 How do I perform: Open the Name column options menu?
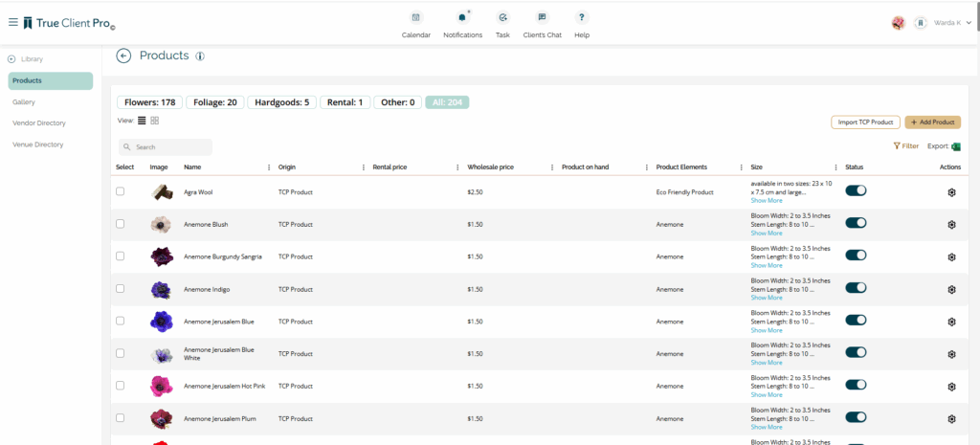268,167
